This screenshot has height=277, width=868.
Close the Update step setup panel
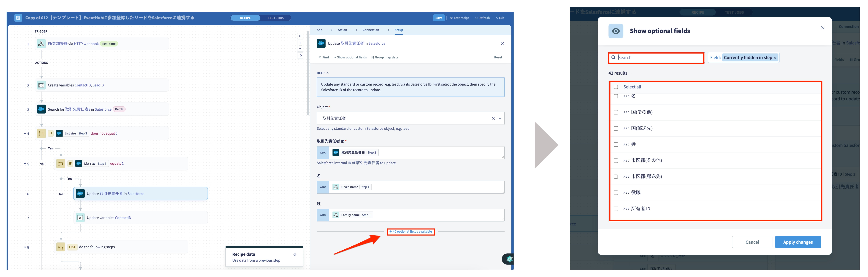pos(502,43)
